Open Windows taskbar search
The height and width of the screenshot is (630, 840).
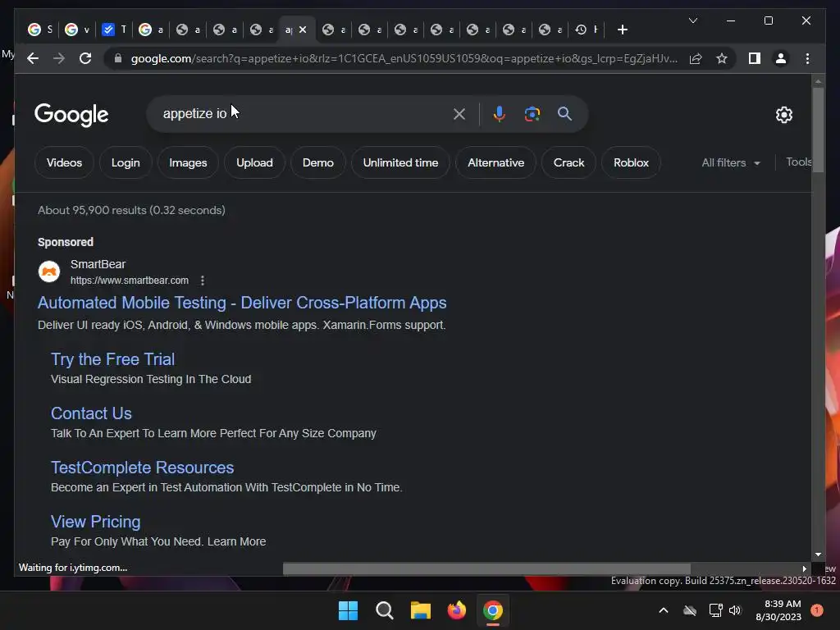(384, 610)
